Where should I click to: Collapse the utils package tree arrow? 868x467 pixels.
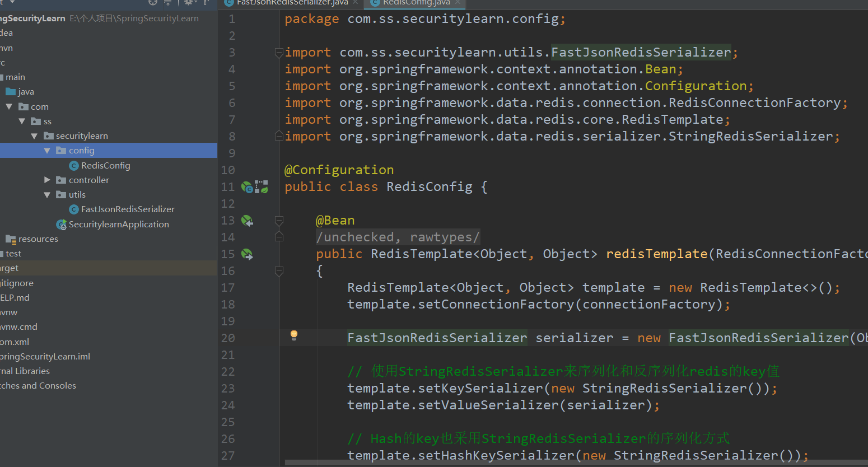pos(47,194)
